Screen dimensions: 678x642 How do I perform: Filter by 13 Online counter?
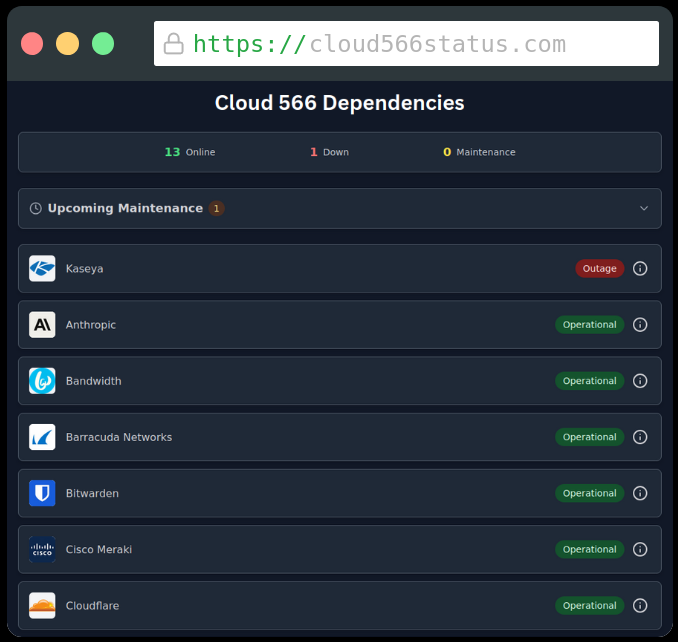point(190,152)
